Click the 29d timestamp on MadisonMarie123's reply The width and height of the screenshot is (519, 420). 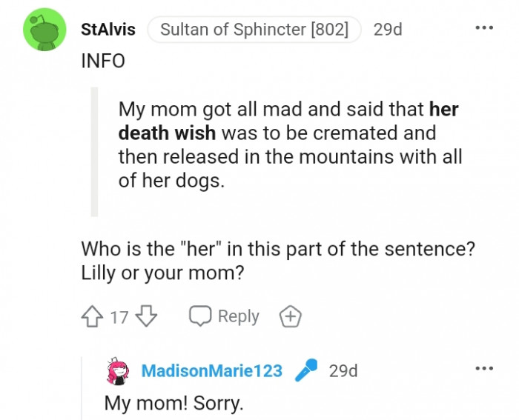[x=343, y=370]
